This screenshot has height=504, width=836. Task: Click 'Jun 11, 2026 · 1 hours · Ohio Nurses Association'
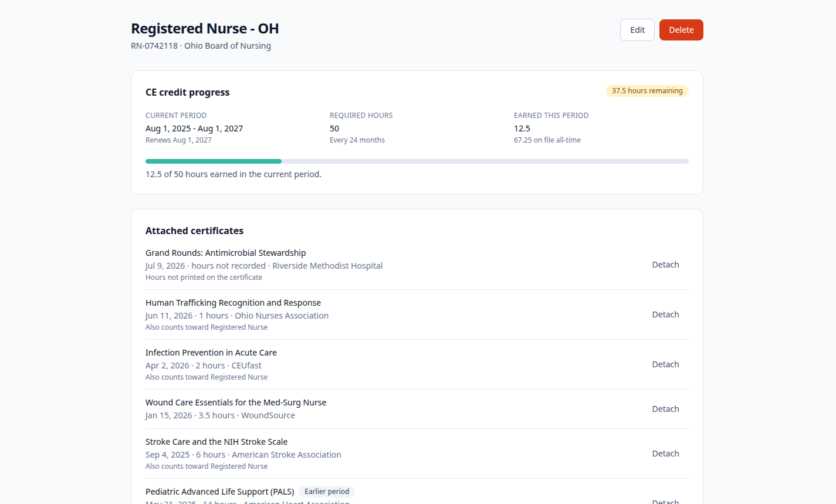pos(237,316)
